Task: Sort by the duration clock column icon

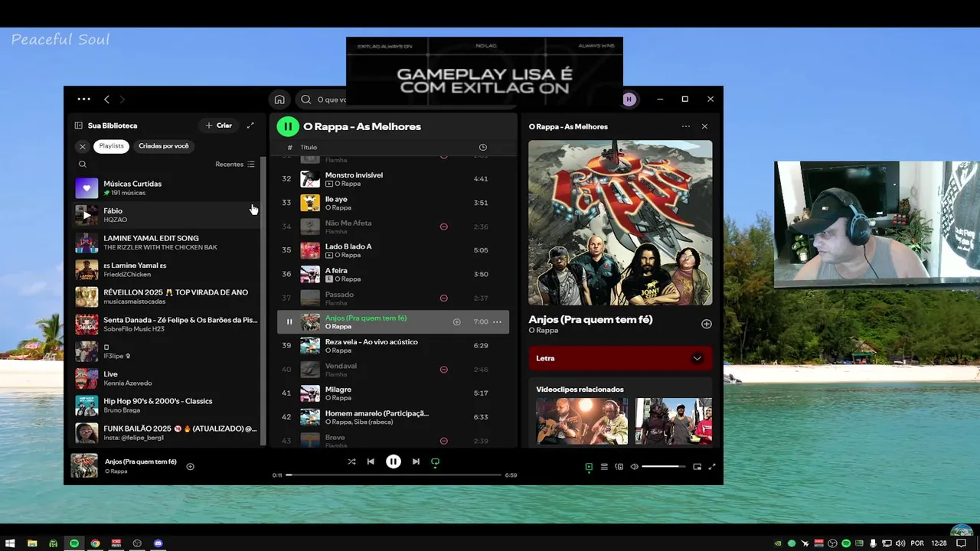Action: [x=482, y=147]
